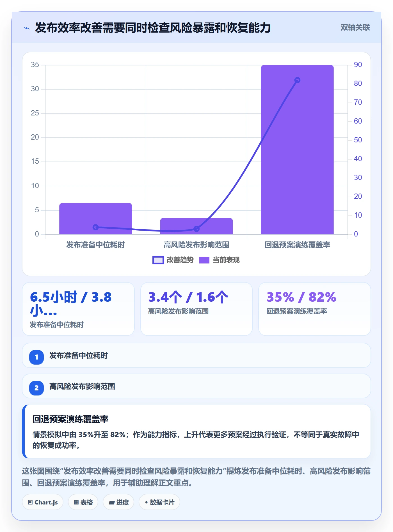Click the lightning icon beside the title
The height and width of the screenshot is (532, 393).
pyautogui.click(x=27, y=28)
